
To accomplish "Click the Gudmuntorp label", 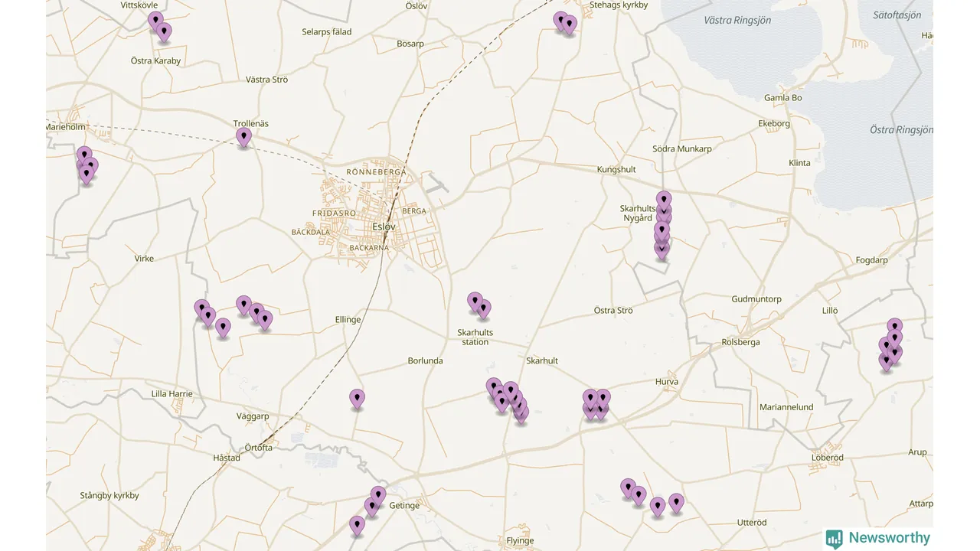I will (x=756, y=299).
